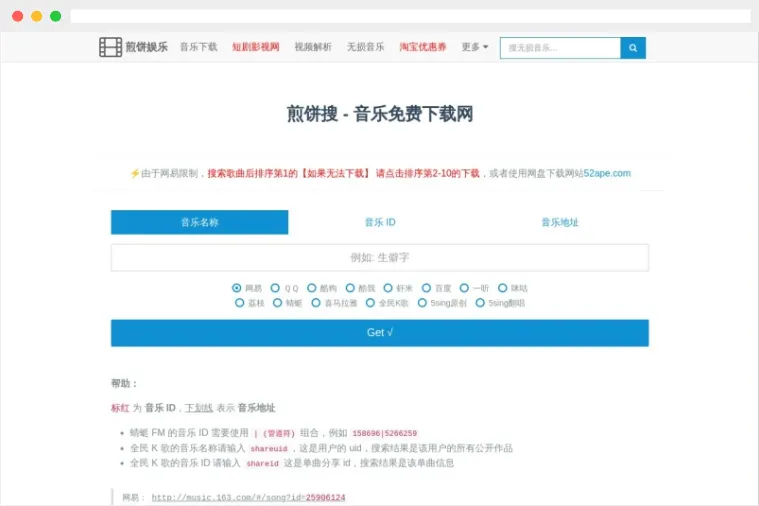Select the QQ radio option

coord(275,288)
